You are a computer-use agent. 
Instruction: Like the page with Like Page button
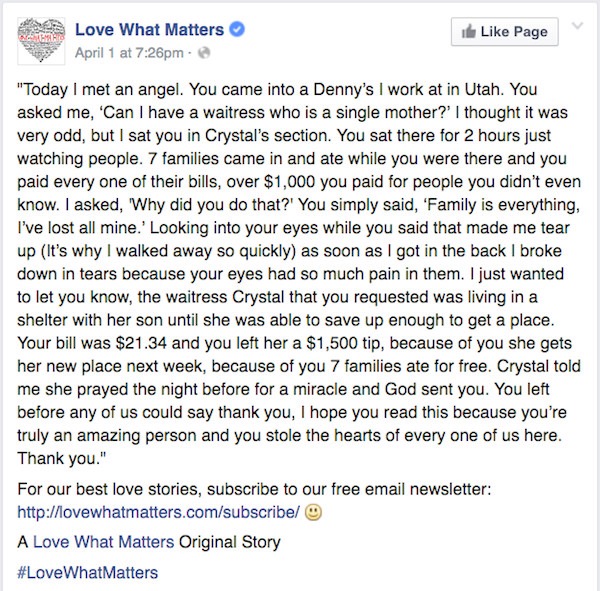click(x=504, y=31)
